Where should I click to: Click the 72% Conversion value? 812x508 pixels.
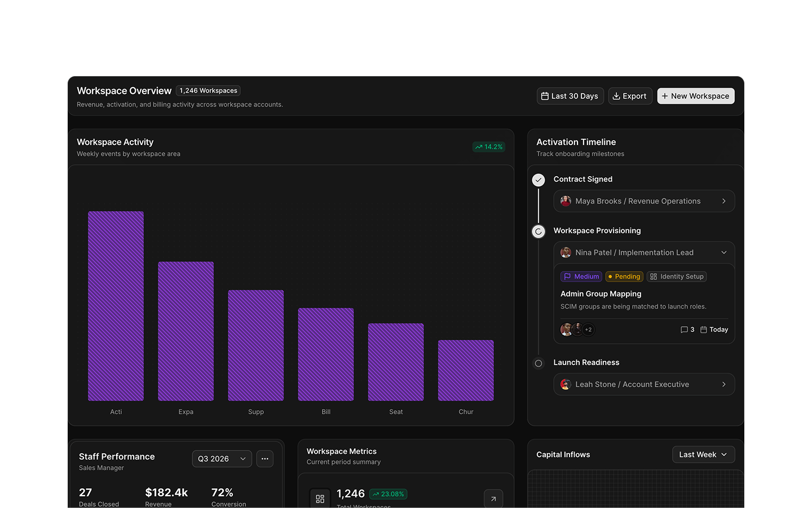tap(222, 493)
